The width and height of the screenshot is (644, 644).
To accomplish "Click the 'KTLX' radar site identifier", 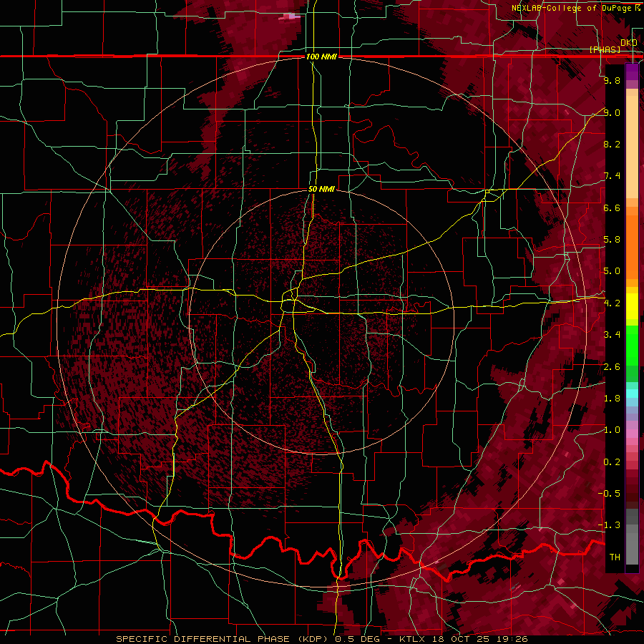I will point(413,639).
